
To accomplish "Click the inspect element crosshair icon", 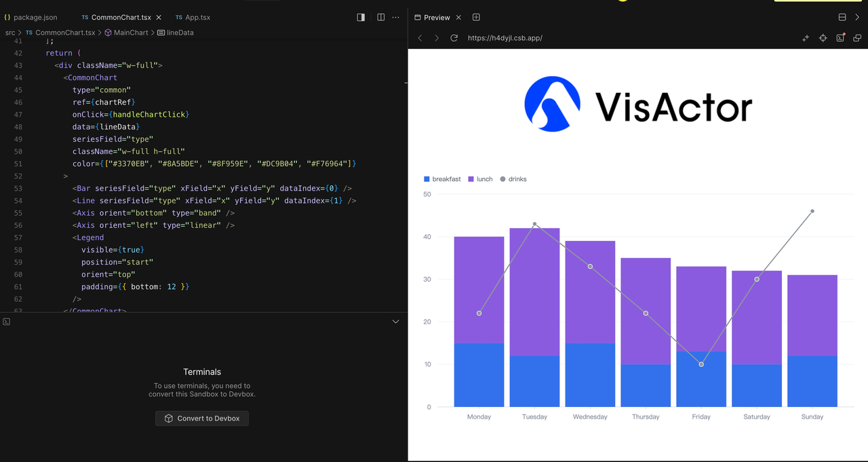I will coord(823,38).
